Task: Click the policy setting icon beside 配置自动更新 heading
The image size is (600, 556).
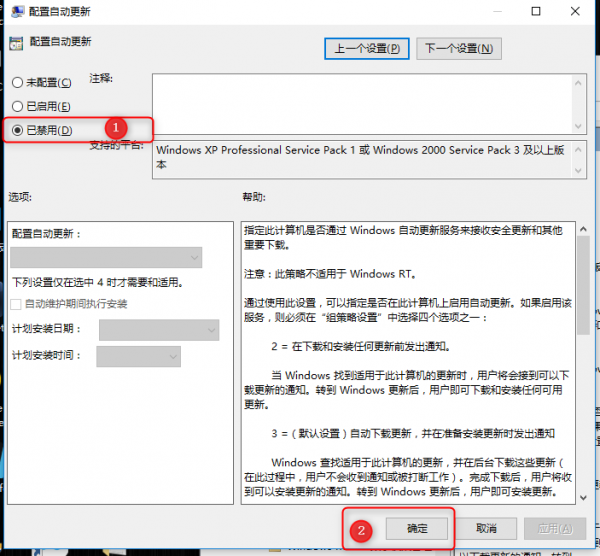Action: [x=16, y=43]
